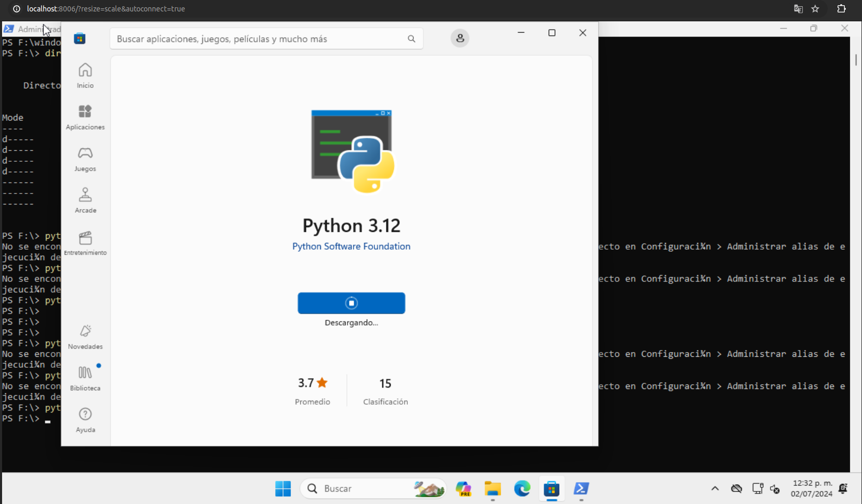The height and width of the screenshot is (504, 862).
Task: Switch to PowerShell via taskbar icon
Action: [581, 488]
